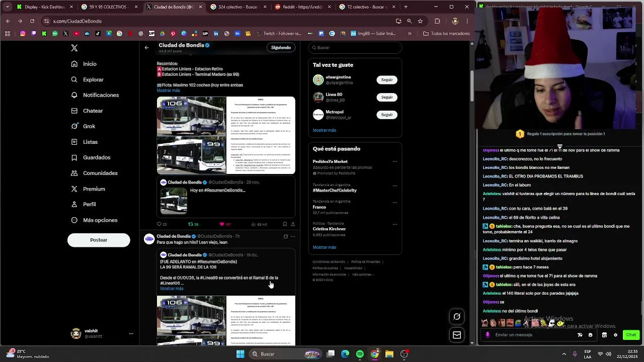This screenshot has height=362, width=644.
Task: Click the Siguiendo button on profile header
Action: [x=281, y=48]
